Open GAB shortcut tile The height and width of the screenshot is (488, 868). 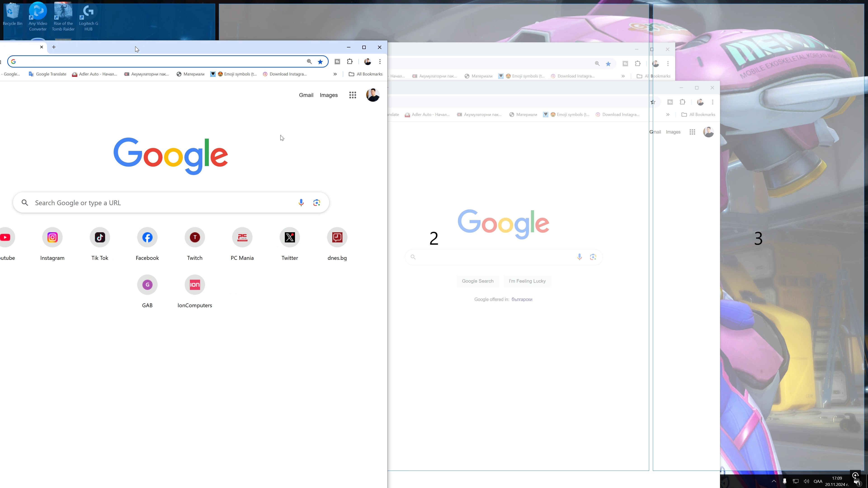point(147,292)
